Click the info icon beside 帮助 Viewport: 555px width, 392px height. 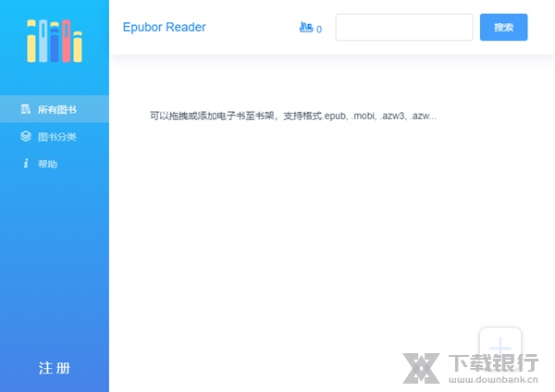(26, 164)
